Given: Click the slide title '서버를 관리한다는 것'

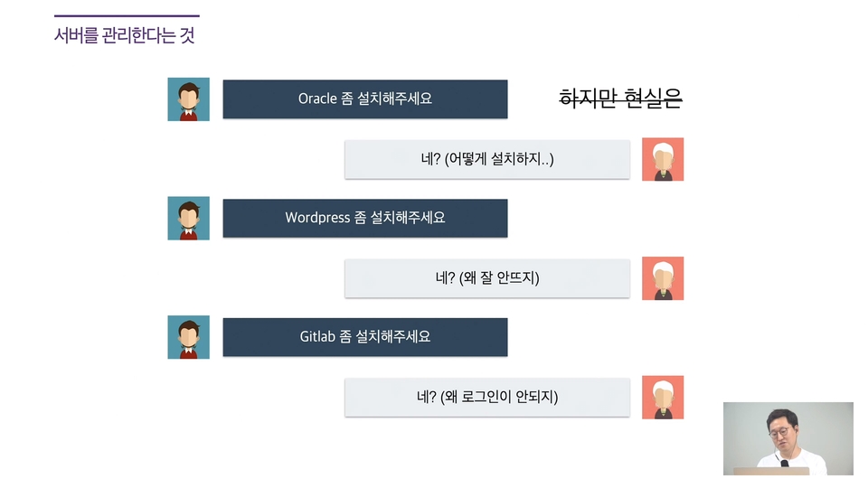Looking at the screenshot, I should tap(125, 35).
